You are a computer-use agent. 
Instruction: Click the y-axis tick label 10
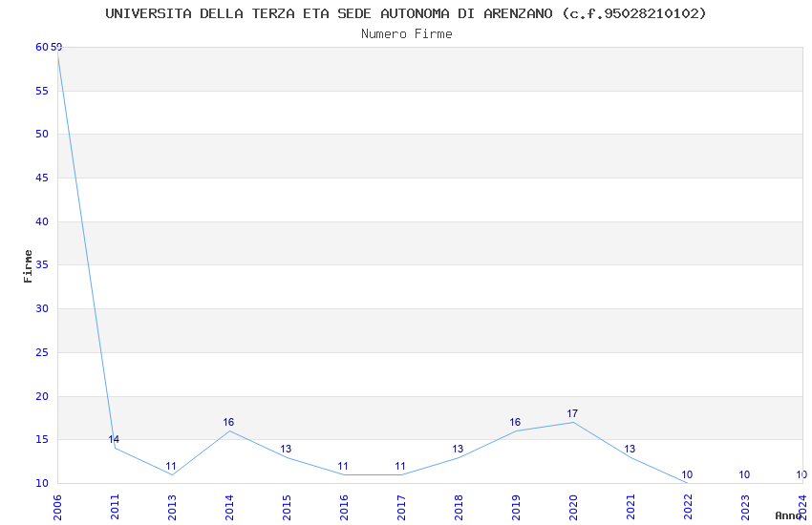click(42, 483)
